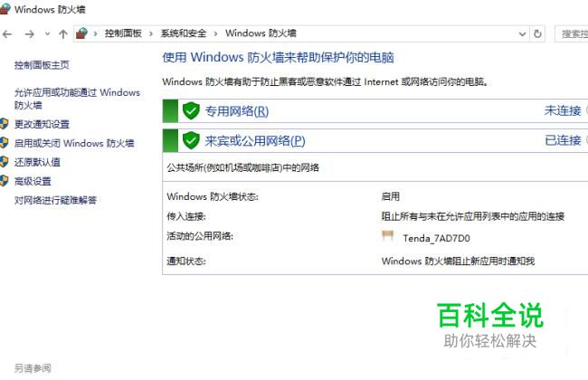Click the shield icon beside 还原默认值

point(4,162)
